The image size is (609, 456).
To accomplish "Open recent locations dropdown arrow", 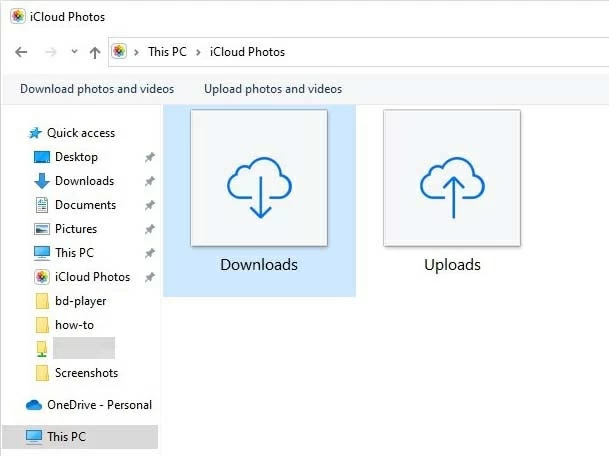I will pos(73,52).
